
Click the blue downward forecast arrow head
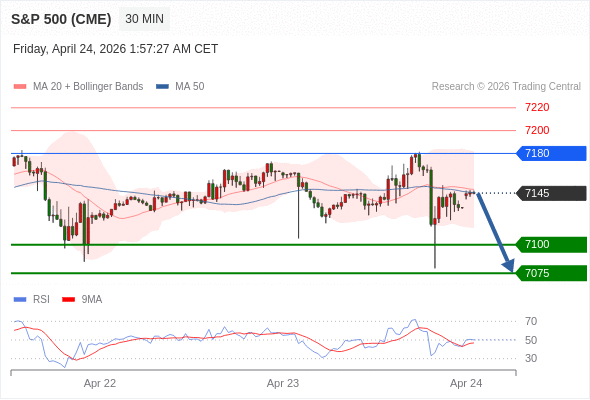509,266
